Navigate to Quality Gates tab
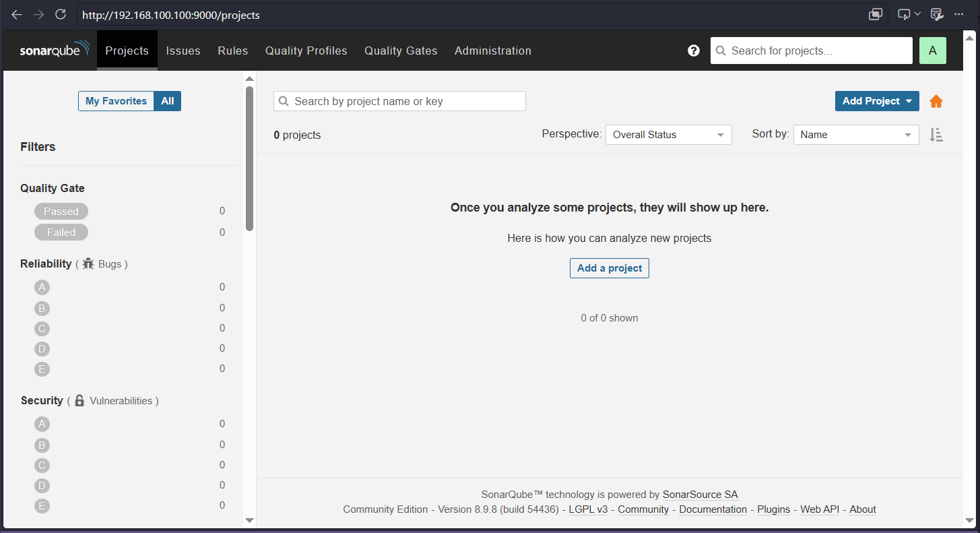Screen dimensions: 980x533 click(401, 51)
